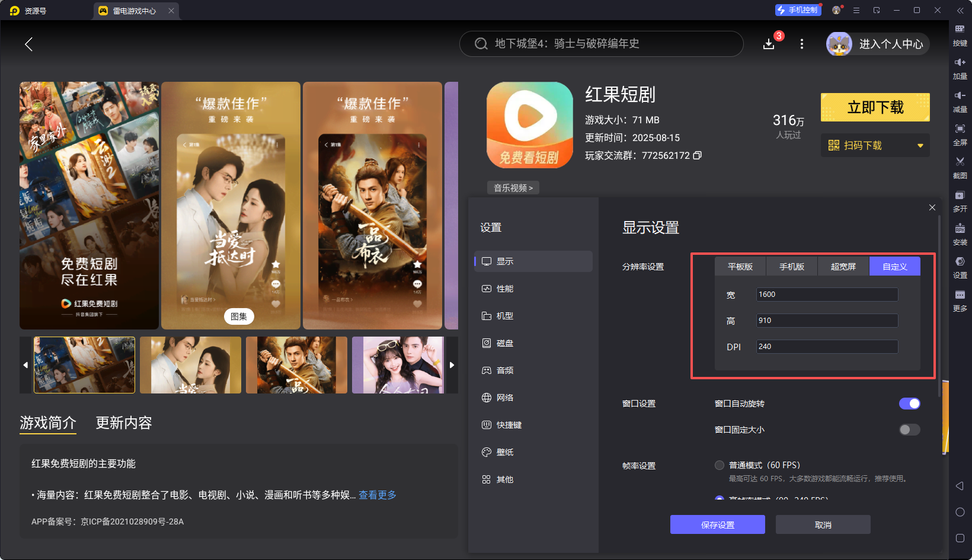Select the Performance settings menu item
This screenshot has width=972, height=560.
tap(504, 289)
